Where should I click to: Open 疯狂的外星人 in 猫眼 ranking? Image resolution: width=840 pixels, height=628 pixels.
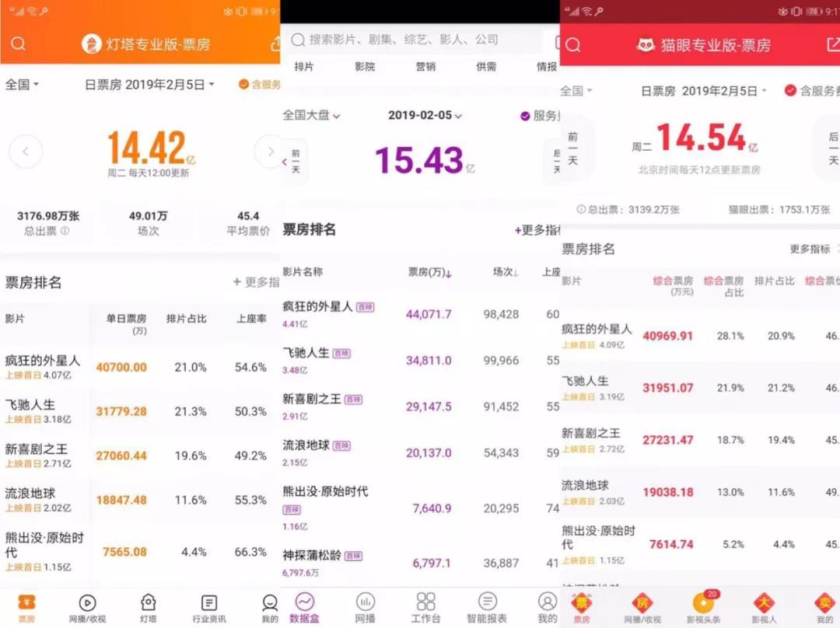[700, 336]
